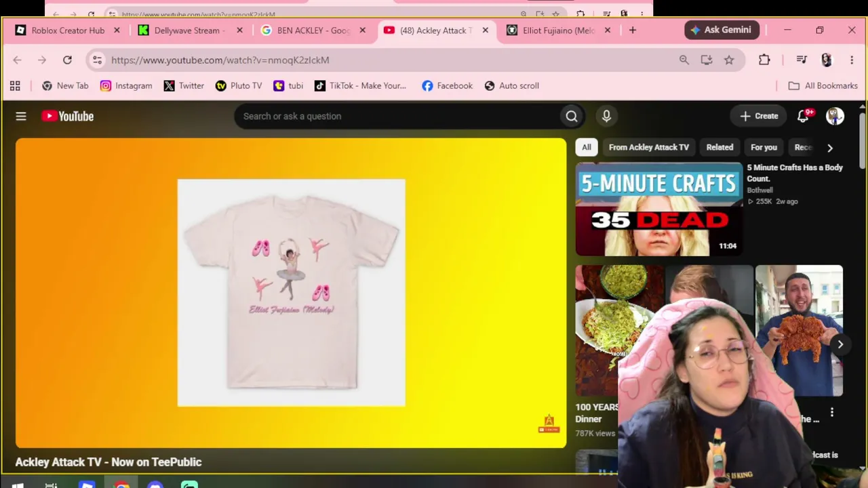Open the Windows Start menu
868x488 pixels.
pos(18,485)
